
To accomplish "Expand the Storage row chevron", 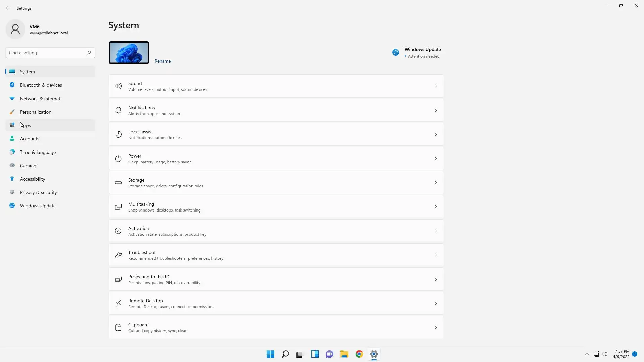I will [x=435, y=183].
